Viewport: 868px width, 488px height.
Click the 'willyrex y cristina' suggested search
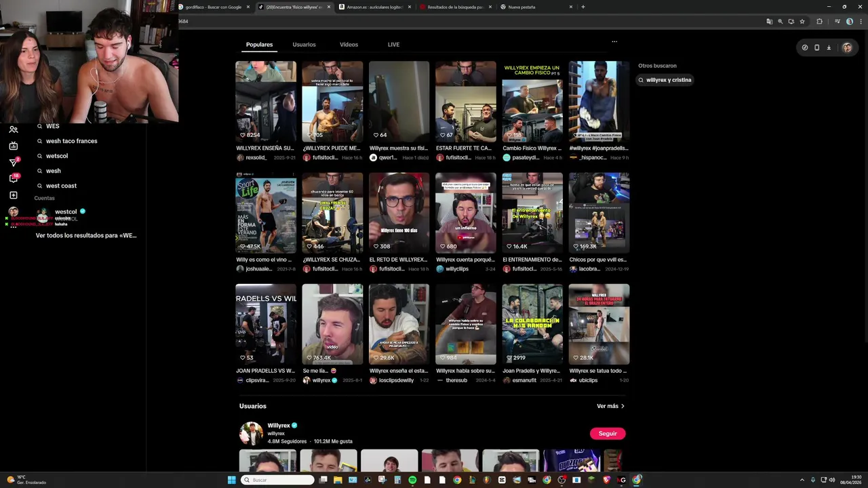point(665,80)
